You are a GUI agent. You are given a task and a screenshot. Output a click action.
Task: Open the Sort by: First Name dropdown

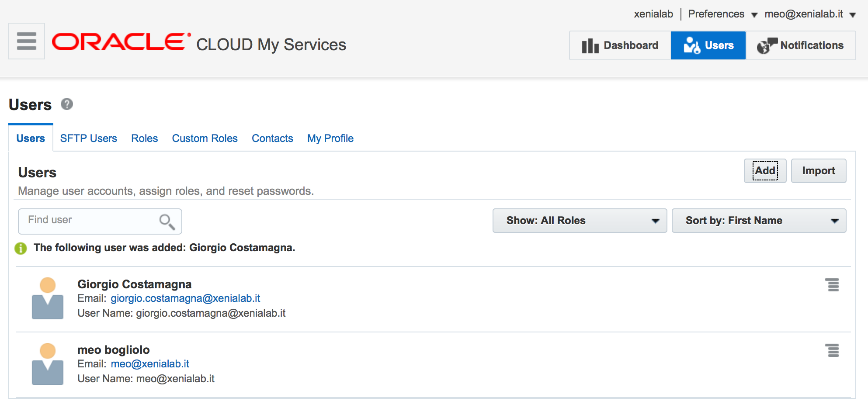(x=759, y=221)
